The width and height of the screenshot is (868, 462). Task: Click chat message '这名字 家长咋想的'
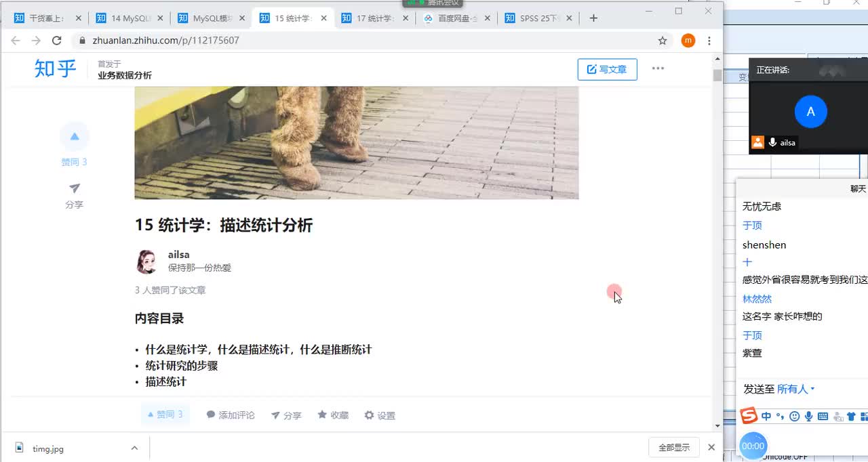tap(783, 316)
